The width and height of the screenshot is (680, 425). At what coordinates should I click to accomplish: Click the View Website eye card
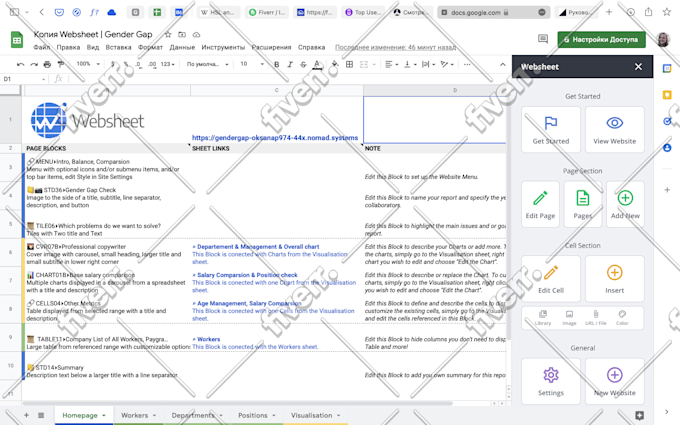(615, 130)
